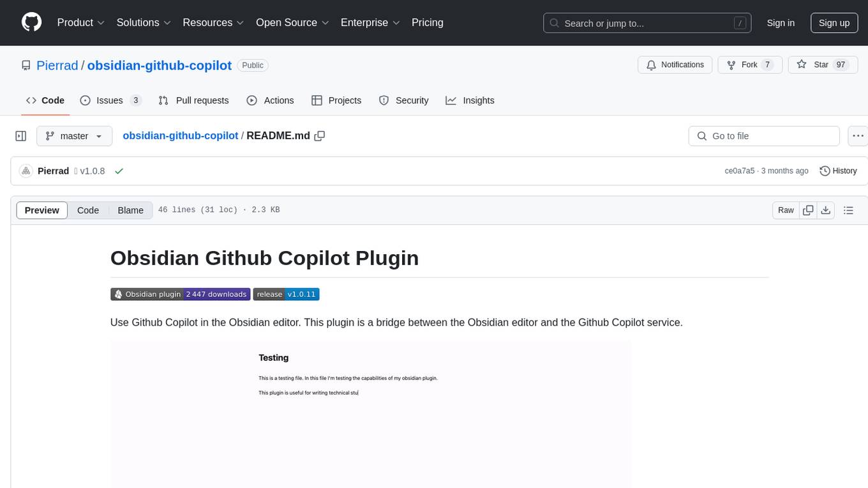The width and height of the screenshot is (868, 488).
Task: Select the Code view
Action: coord(88,210)
